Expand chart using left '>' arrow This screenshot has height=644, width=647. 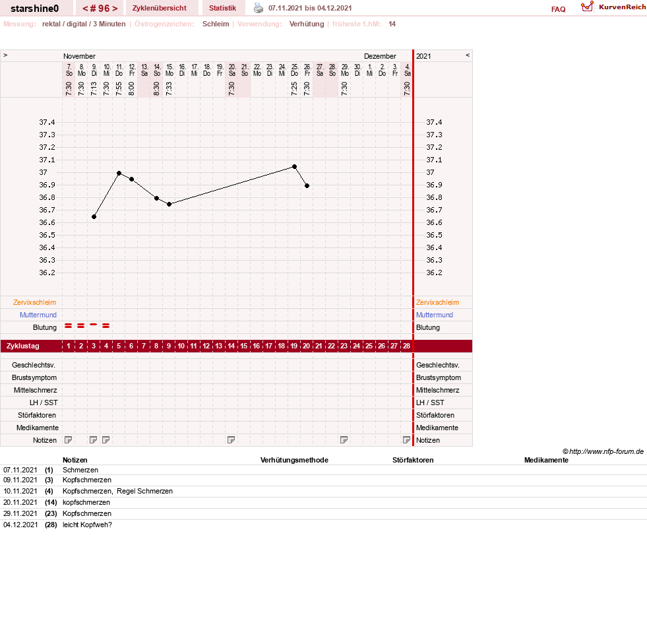[x=5, y=55]
